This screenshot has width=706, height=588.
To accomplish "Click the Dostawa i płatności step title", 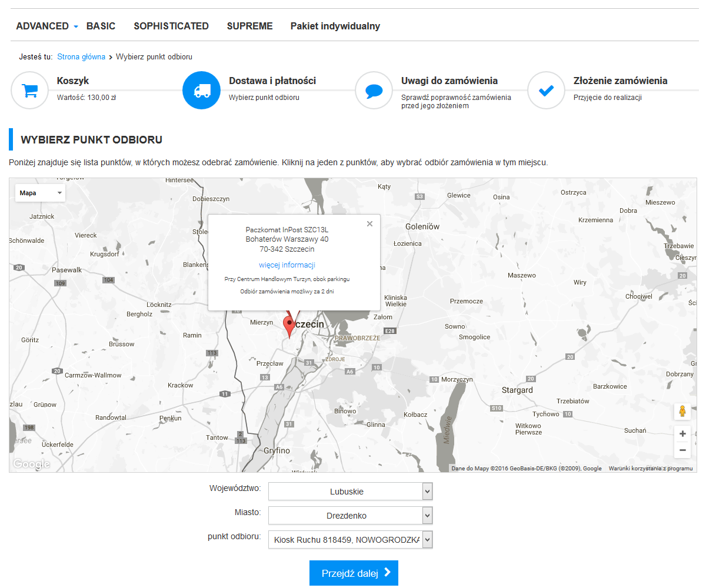I will pyautogui.click(x=272, y=81).
